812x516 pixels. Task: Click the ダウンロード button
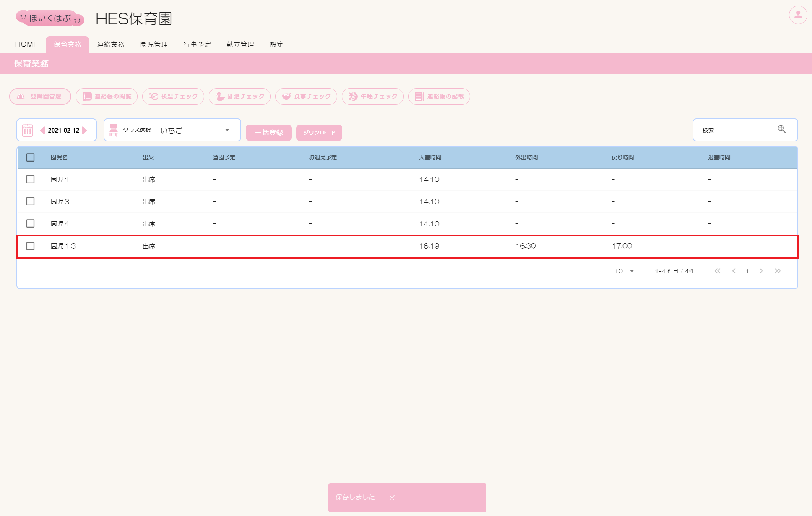coord(319,133)
